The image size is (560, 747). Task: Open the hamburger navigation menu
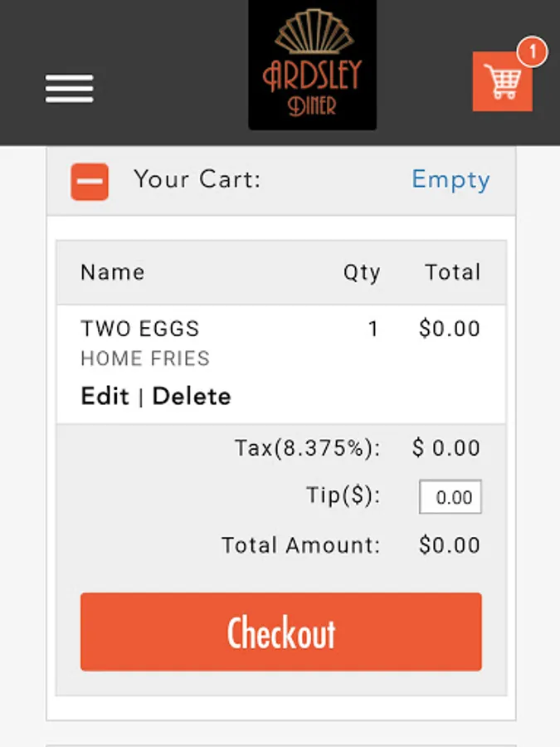coord(69,88)
